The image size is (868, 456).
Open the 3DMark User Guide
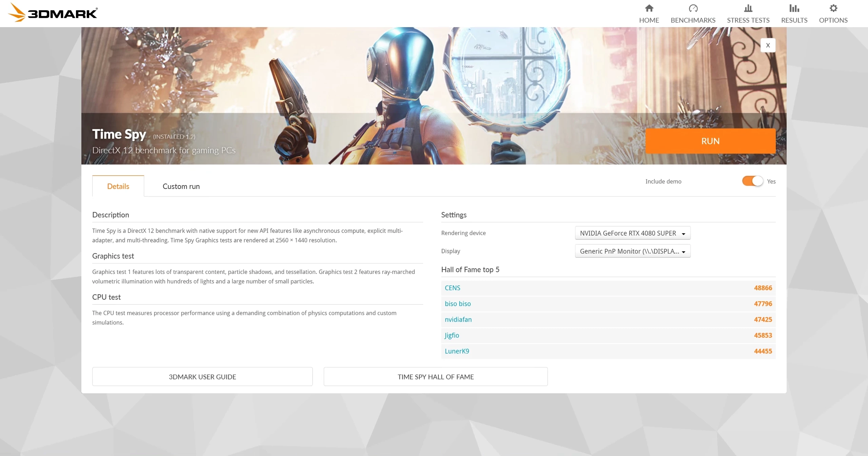[202, 377]
